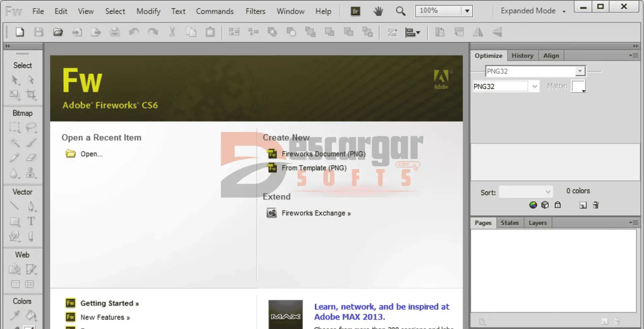Select the Lasso tool
644x329 pixels.
tap(31, 127)
